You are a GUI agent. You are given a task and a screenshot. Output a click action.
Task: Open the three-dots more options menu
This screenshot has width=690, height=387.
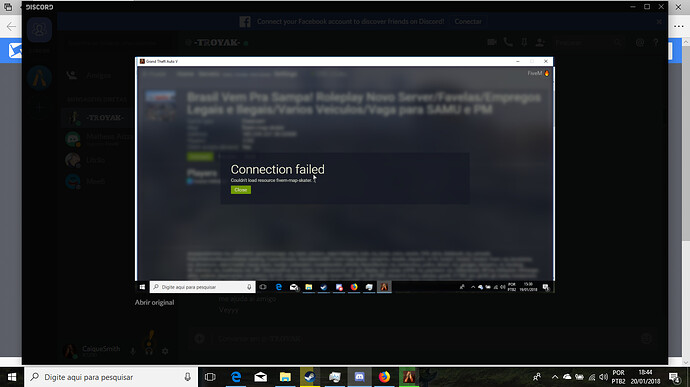point(679,26)
